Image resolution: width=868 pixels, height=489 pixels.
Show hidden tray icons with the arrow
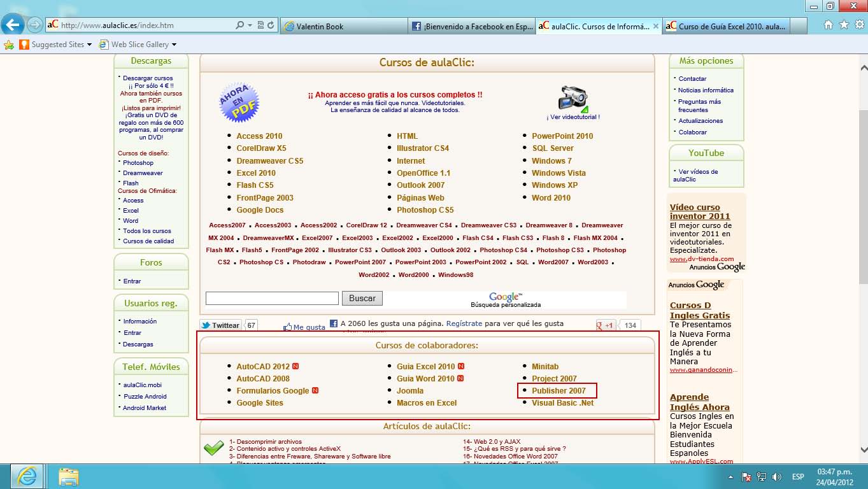pyautogui.click(x=730, y=476)
